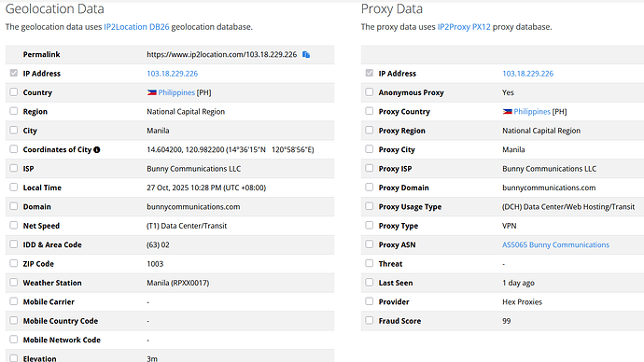Click the Weather Station value Manila (RPXX0017)
This screenshot has height=362, width=644.
tap(178, 283)
